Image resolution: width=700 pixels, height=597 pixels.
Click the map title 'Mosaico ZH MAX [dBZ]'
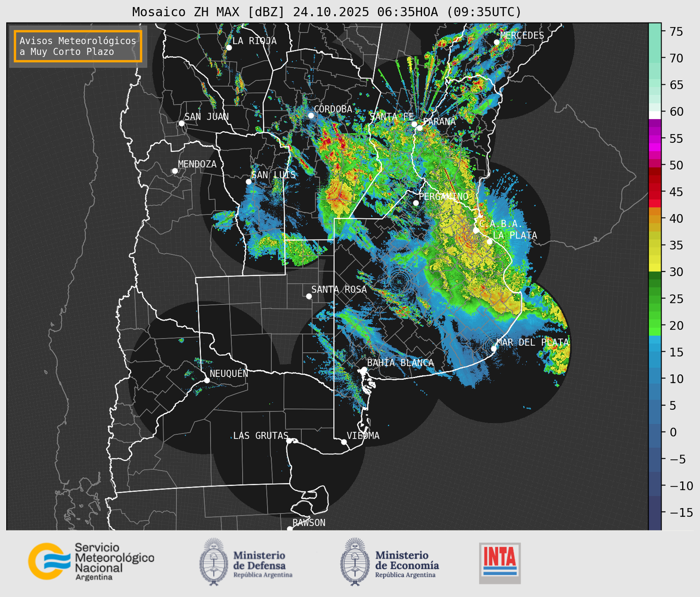(209, 12)
